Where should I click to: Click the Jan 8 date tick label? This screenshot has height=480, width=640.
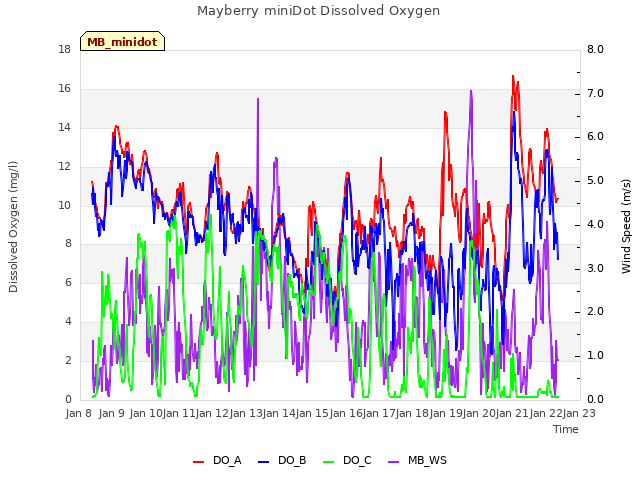coord(78,413)
